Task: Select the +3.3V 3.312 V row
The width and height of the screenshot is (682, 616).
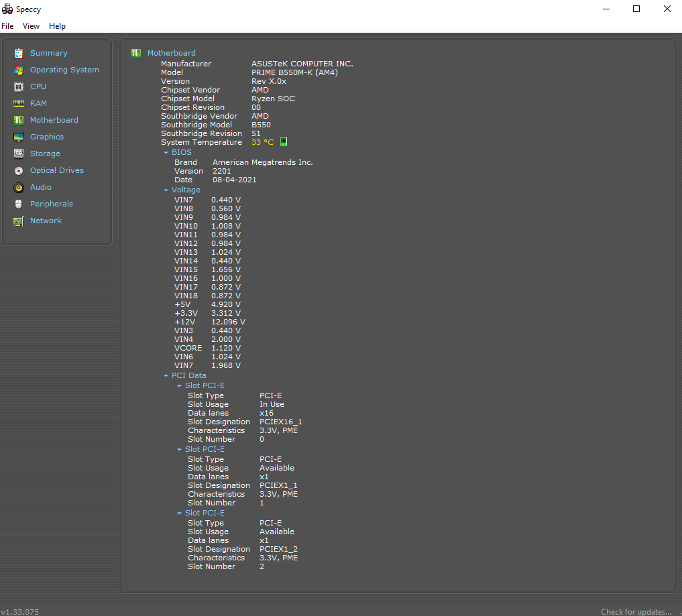Action: tap(207, 314)
